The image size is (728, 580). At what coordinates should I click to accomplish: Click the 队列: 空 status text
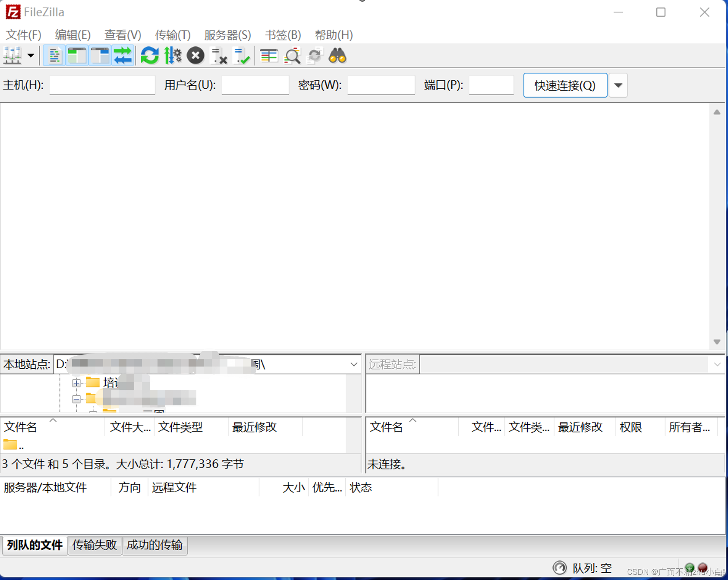click(592, 568)
